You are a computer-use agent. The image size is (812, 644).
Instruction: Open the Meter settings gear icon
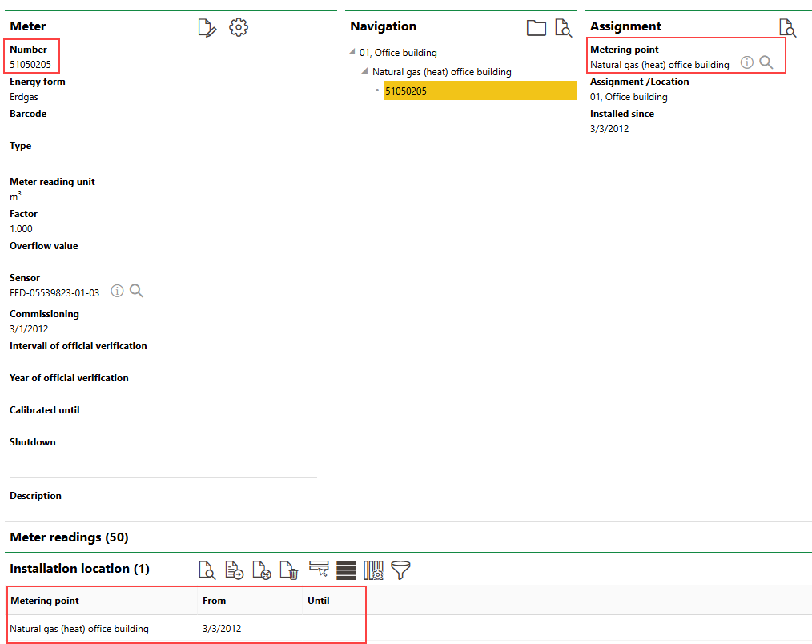coord(239,27)
